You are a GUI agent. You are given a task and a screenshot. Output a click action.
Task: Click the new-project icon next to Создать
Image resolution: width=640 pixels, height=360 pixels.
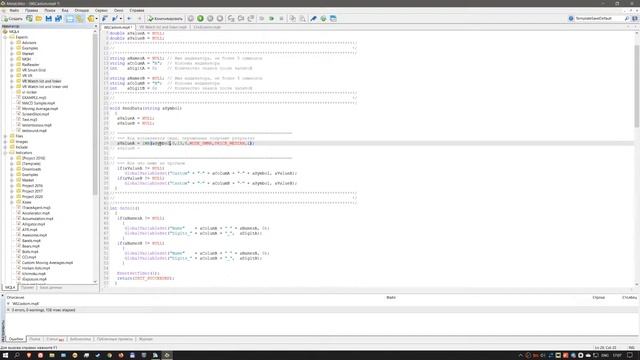pos(29,19)
